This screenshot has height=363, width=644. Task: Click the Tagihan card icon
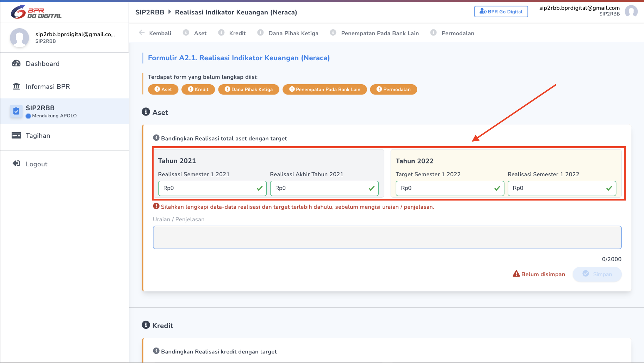(x=16, y=135)
